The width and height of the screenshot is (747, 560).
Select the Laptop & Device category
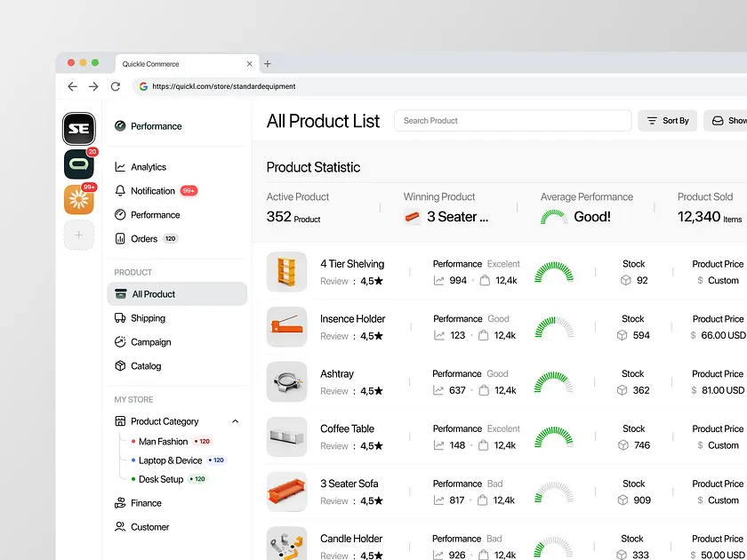pyautogui.click(x=170, y=460)
